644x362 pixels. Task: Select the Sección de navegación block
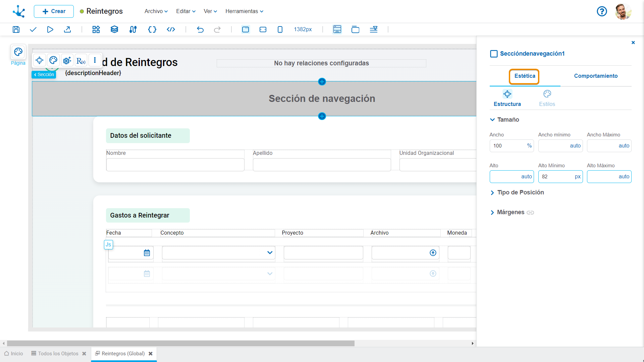pos(254,99)
